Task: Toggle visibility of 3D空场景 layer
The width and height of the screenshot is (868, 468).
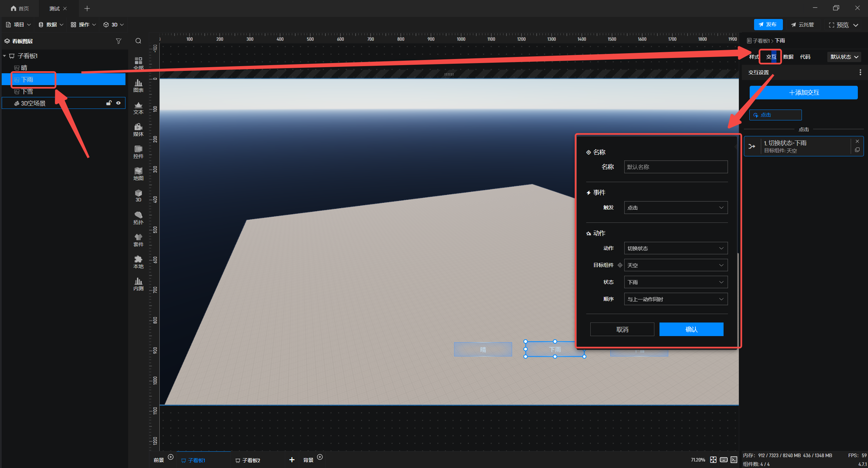Action: tap(118, 103)
